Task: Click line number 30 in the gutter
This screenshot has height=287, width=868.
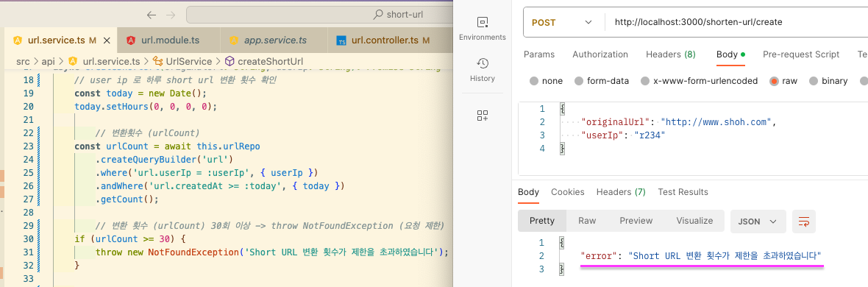Action: tap(28, 238)
